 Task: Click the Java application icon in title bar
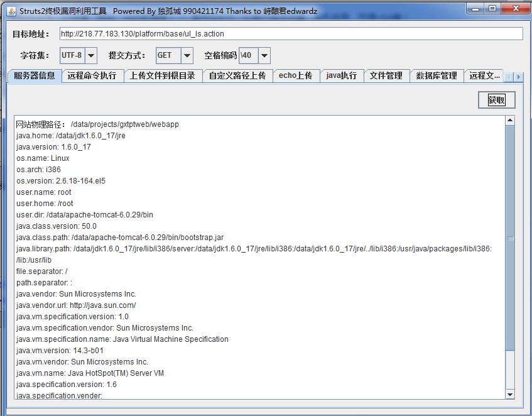[11, 11]
